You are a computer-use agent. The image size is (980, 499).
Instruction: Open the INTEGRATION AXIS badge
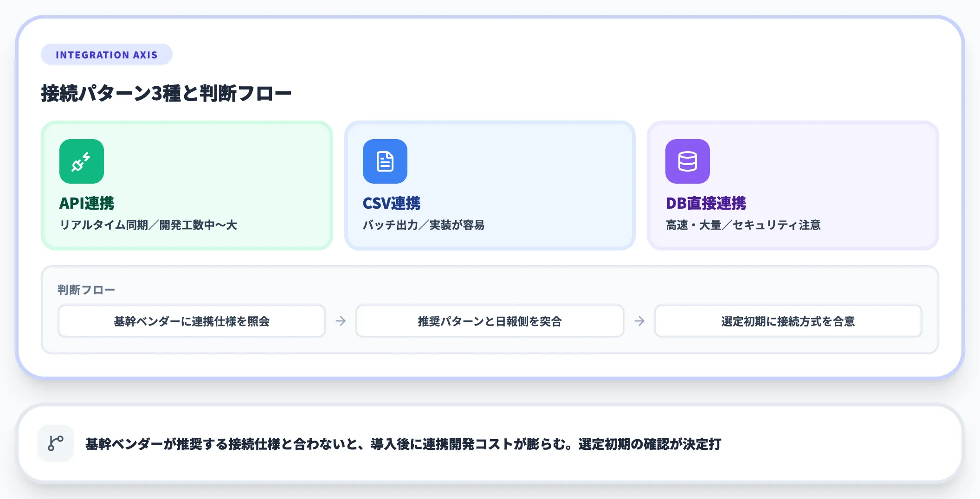(x=106, y=54)
